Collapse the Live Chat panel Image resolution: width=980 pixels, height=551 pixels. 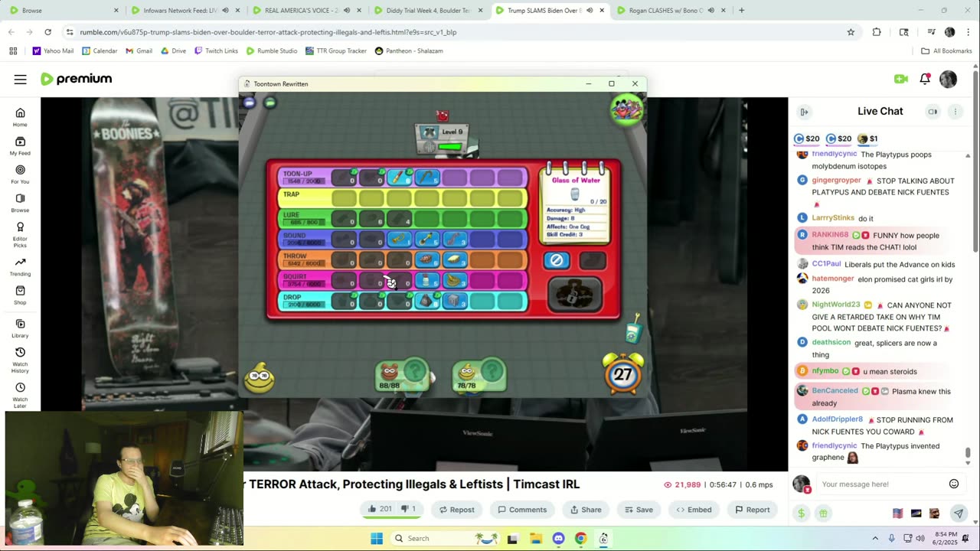[x=804, y=112]
